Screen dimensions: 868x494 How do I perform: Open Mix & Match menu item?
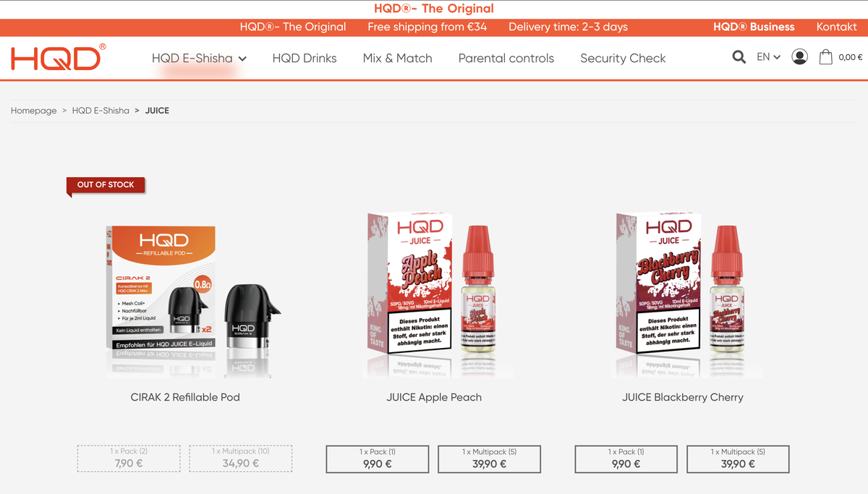pos(398,58)
